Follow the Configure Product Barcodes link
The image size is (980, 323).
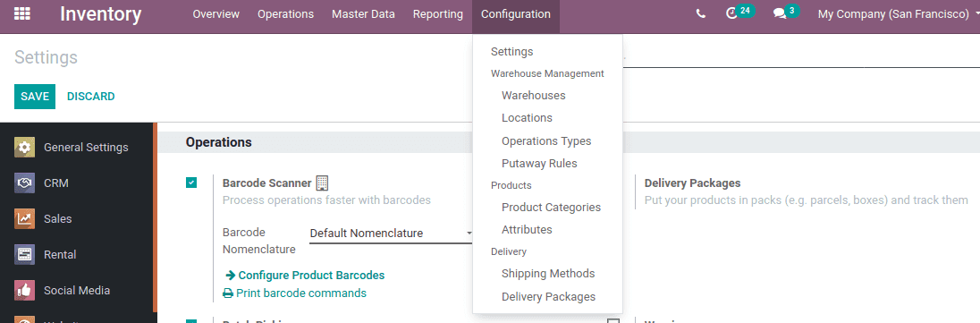(x=311, y=275)
